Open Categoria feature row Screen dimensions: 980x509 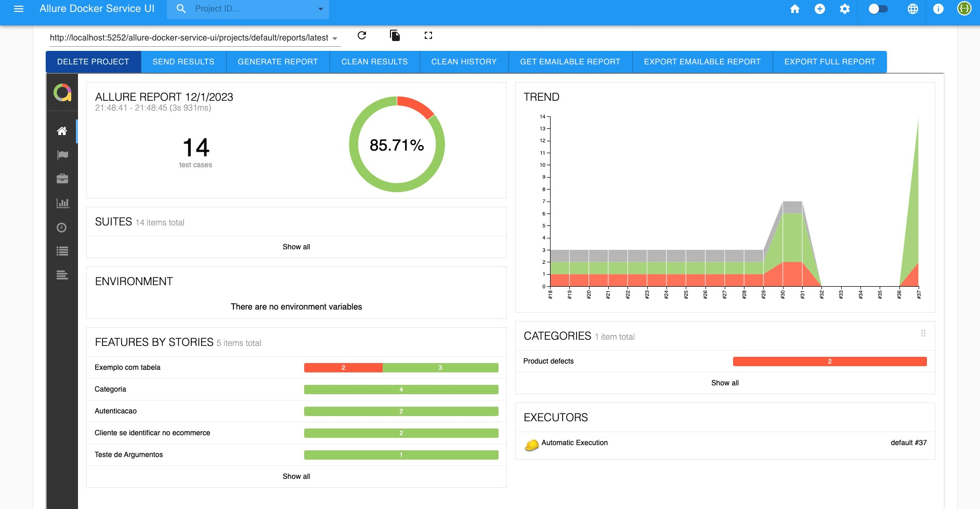(296, 389)
